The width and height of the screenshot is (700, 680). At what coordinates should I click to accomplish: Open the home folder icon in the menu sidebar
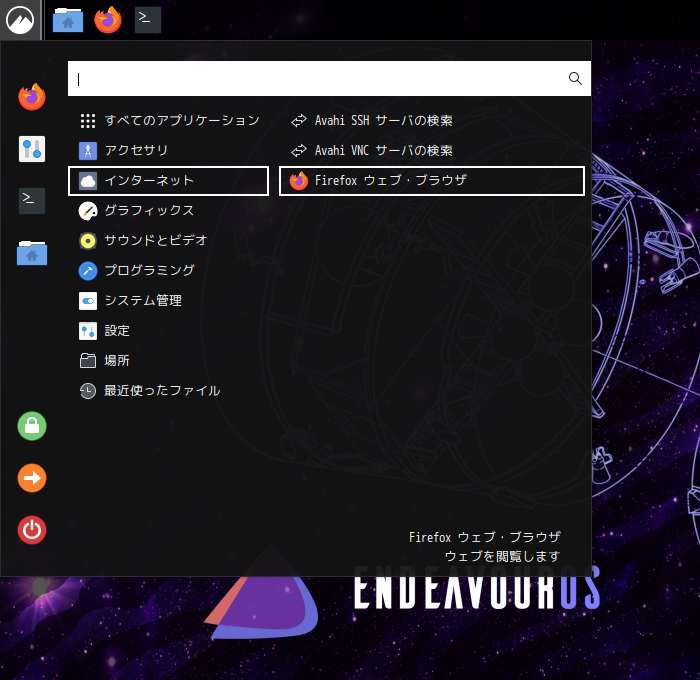click(x=32, y=253)
